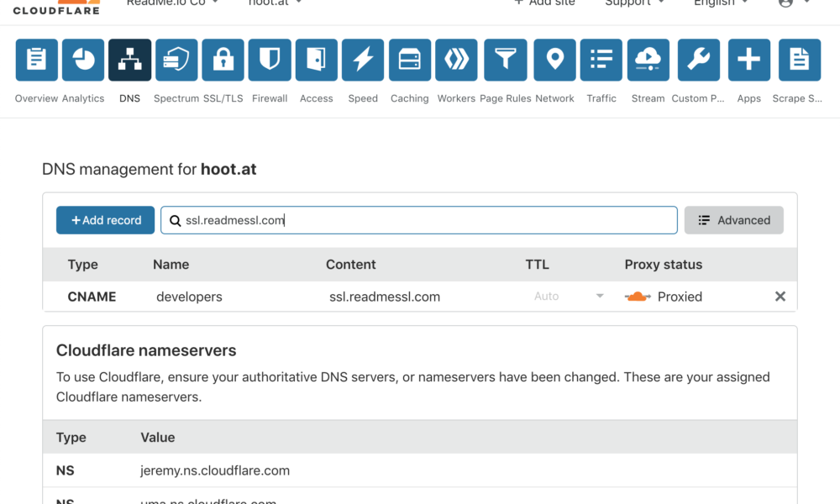Click the DNS records search field
840x504 pixels.
420,220
